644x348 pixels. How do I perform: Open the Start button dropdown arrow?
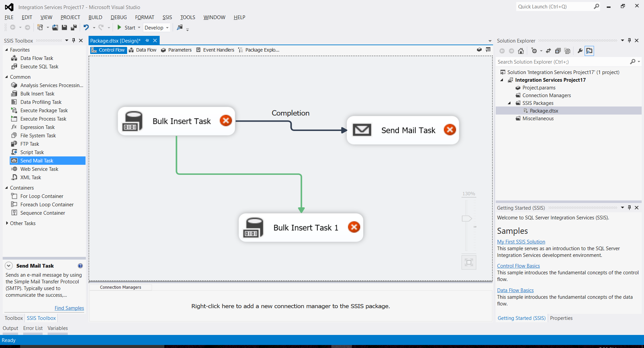click(x=139, y=28)
